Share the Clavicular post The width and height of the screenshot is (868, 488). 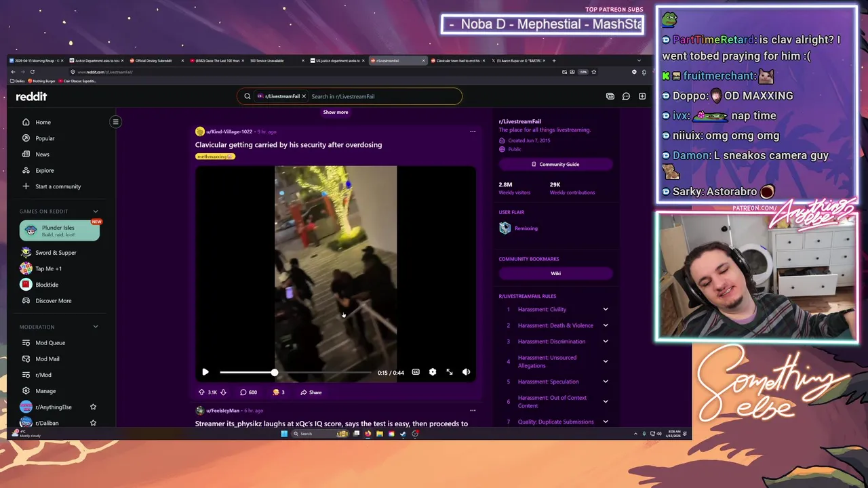311,392
